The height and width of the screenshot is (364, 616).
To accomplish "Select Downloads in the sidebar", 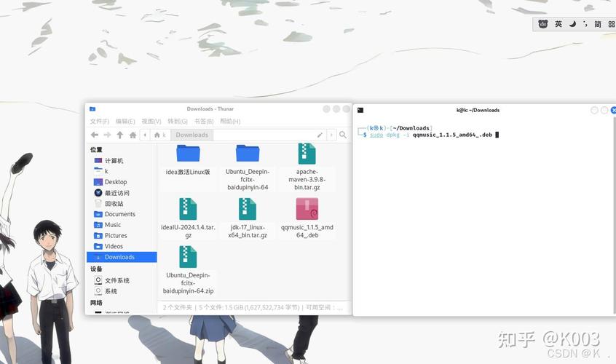I will (x=122, y=257).
